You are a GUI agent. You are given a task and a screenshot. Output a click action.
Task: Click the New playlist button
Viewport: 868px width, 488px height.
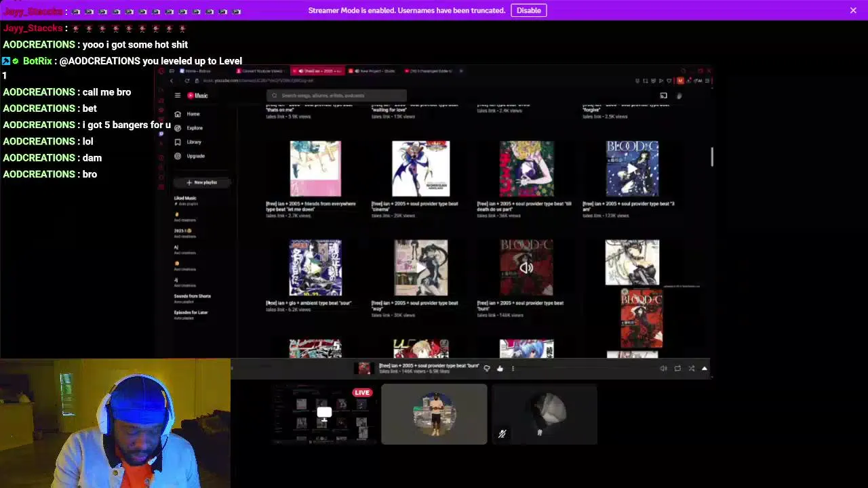point(201,182)
